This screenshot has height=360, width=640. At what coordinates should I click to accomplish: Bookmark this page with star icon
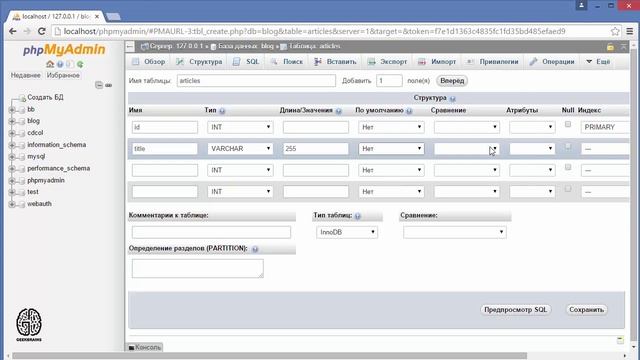pyautogui.click(x=615, y=31)
